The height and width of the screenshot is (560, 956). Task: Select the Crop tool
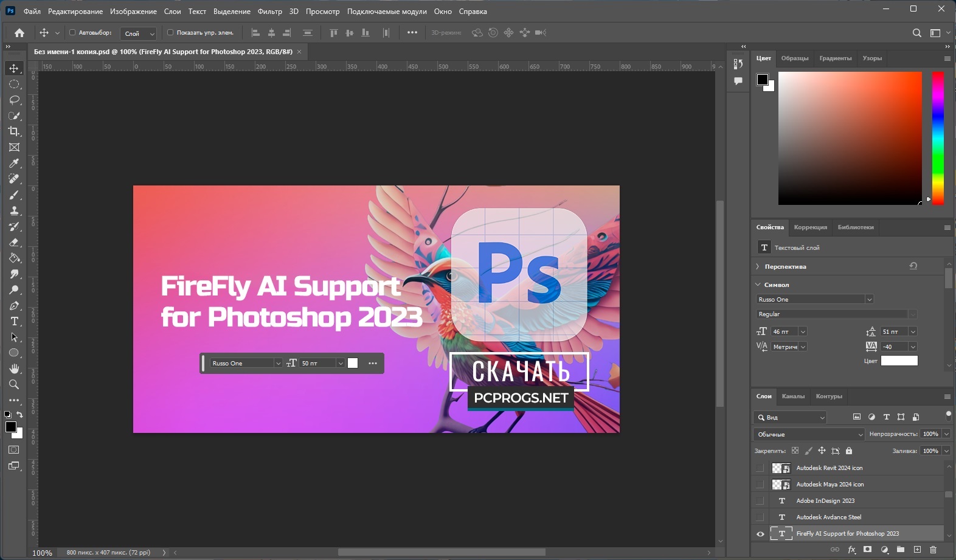(x=14, y=131)
